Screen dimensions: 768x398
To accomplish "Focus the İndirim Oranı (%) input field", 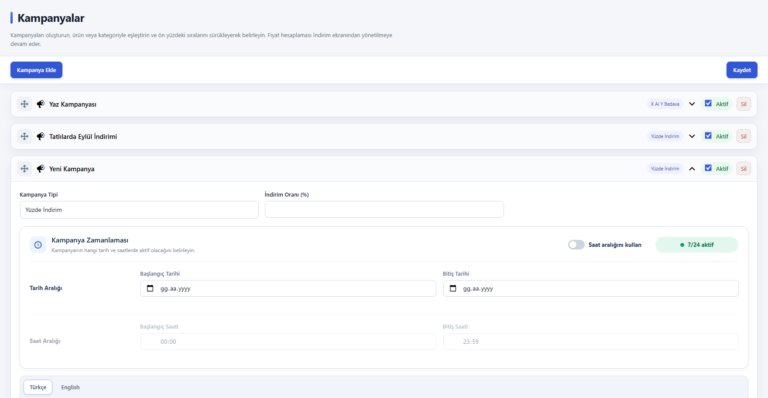I will coord(384,210).
